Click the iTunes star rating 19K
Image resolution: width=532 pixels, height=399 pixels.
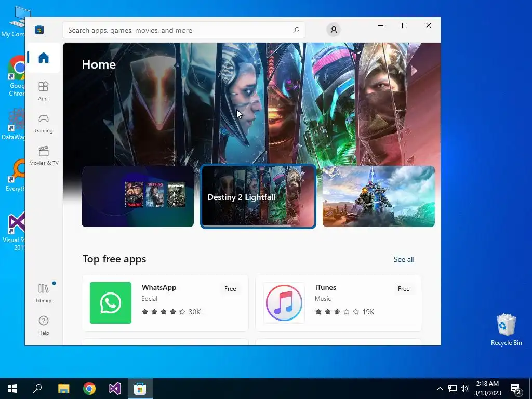[344, 312]
